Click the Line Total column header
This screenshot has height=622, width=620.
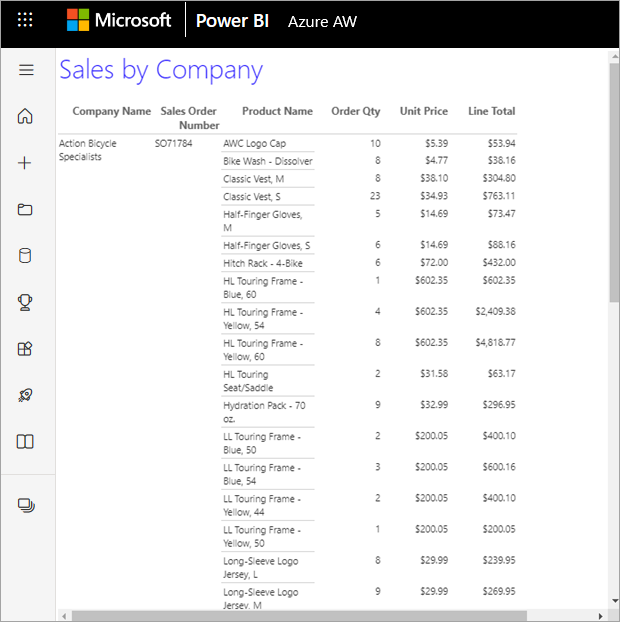pos(491,111)
